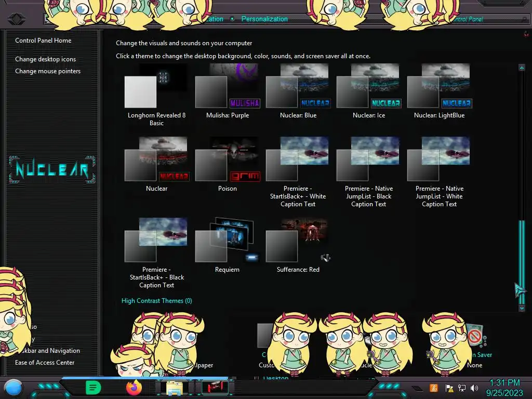This screenshot has height=399, width=532.
Task: Open the volume speaker icon
Action: click(x=474, y=388)
